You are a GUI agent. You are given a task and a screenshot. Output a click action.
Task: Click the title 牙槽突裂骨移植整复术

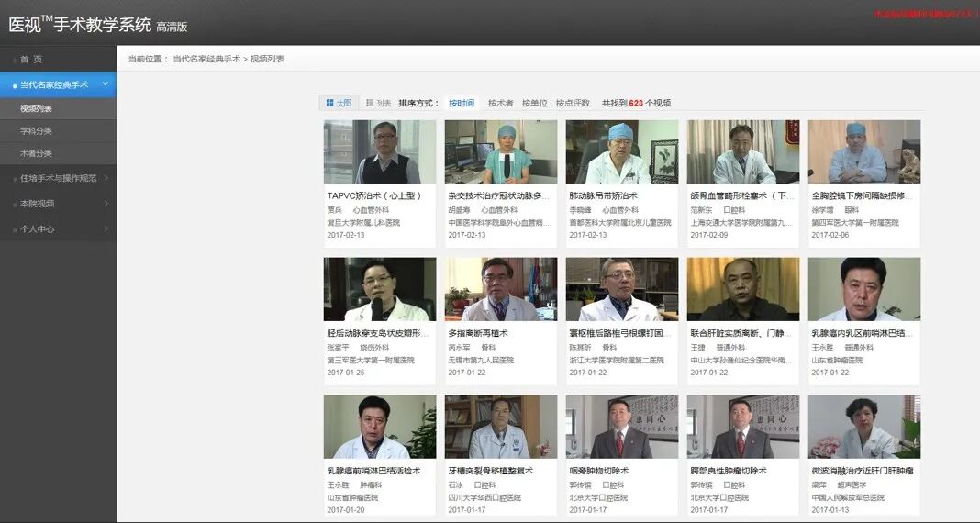(x=491, y=471)
